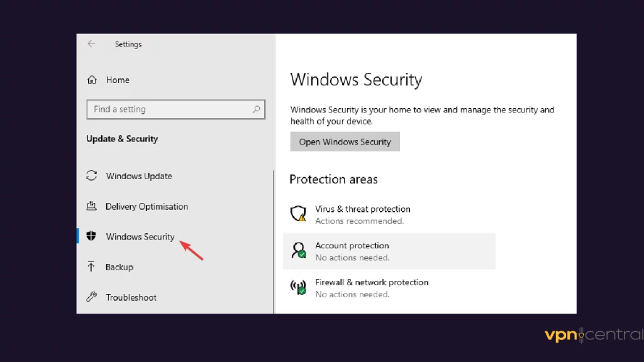Image resolution: width=644 pixels, height=362 pixels.
Task: Click the Windows Update sync icon
Action: [92, 176]
